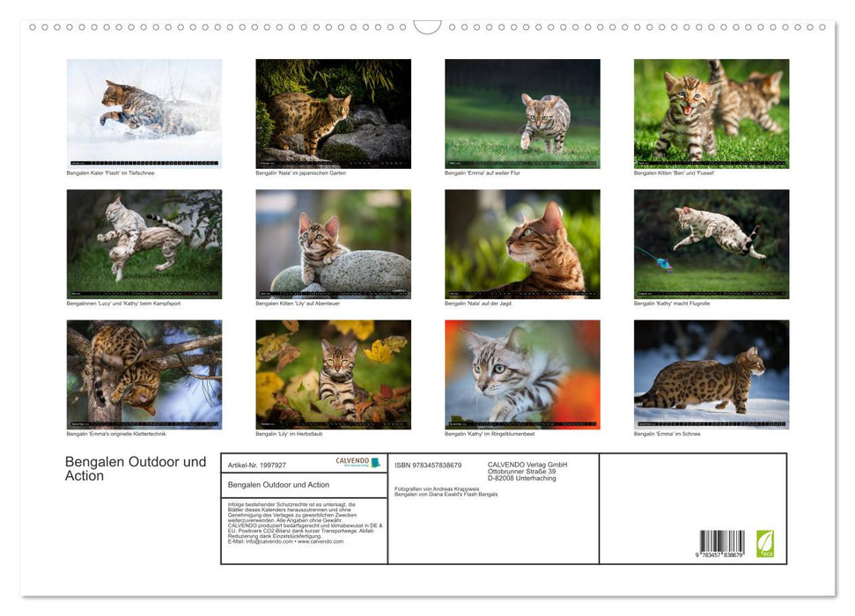Click the green eco leaf icon
855x616 pixels.
(765, 543)
